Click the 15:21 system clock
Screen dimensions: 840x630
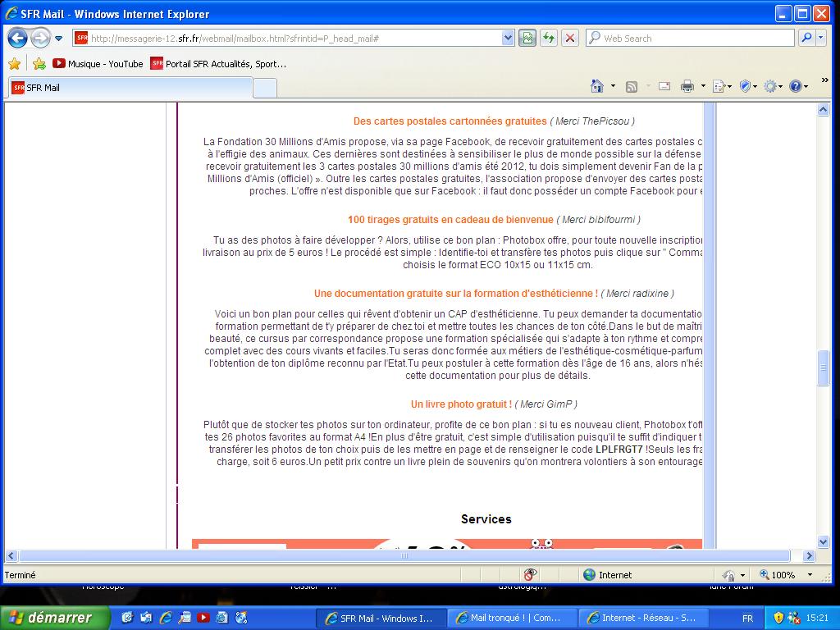817,618
